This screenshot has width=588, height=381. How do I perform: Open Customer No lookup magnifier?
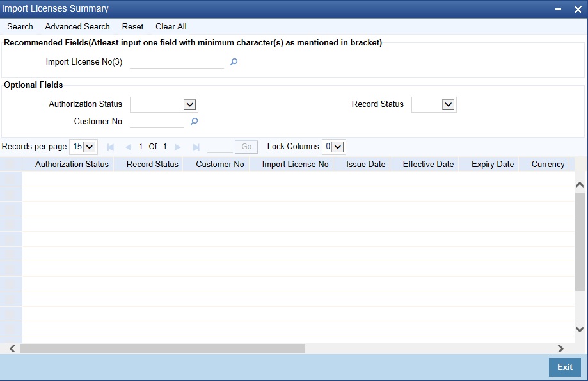pyautogui.click(x=194, y=121)
